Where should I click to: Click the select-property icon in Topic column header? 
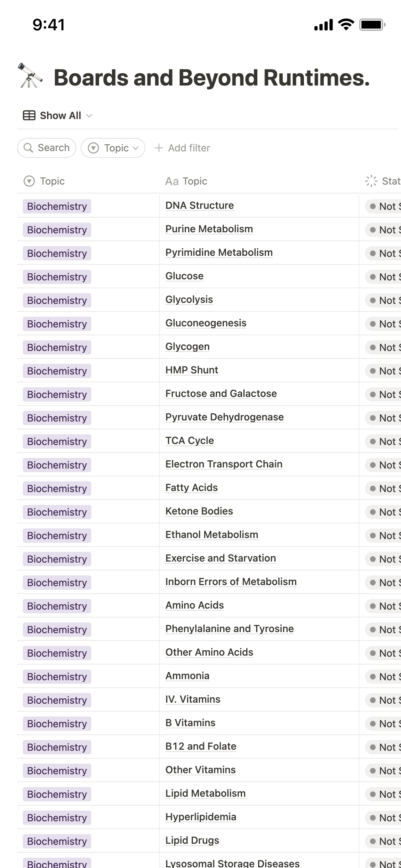(29, 181)
